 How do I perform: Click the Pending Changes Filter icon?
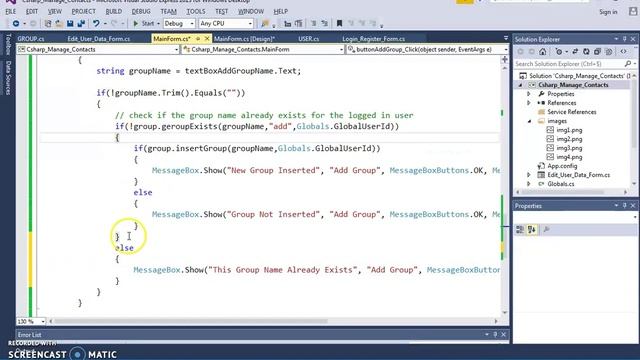[559, 51]
